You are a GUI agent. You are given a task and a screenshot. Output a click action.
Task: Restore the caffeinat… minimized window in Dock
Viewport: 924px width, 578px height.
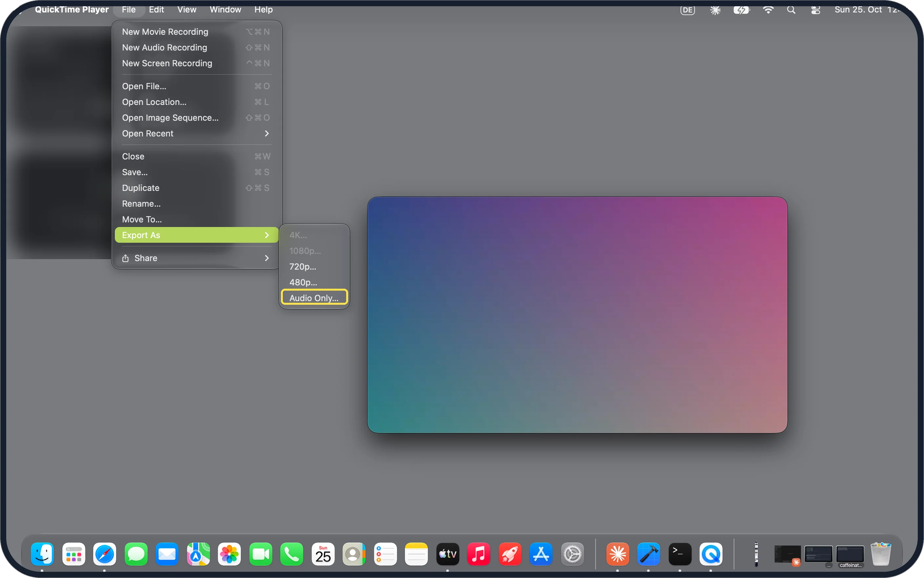coord(850,555)
